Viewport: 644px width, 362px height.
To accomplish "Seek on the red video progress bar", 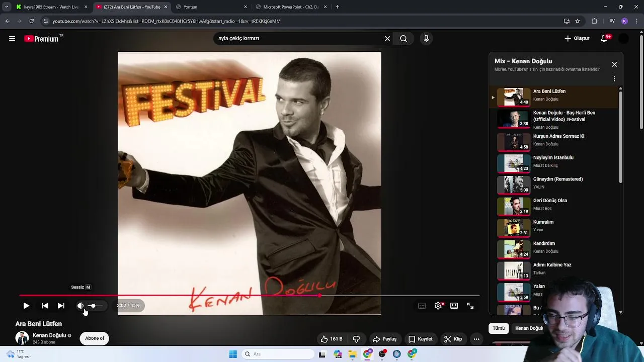I will click(249, 296).
